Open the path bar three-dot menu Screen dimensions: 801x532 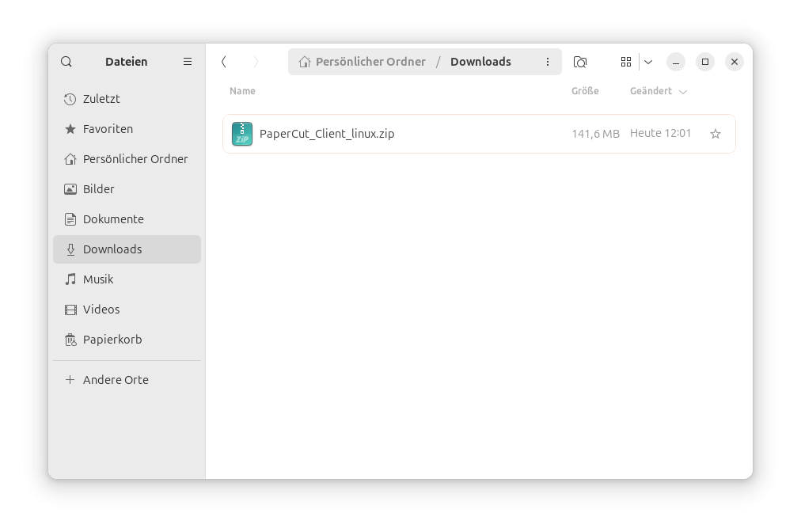click(548, 62)
